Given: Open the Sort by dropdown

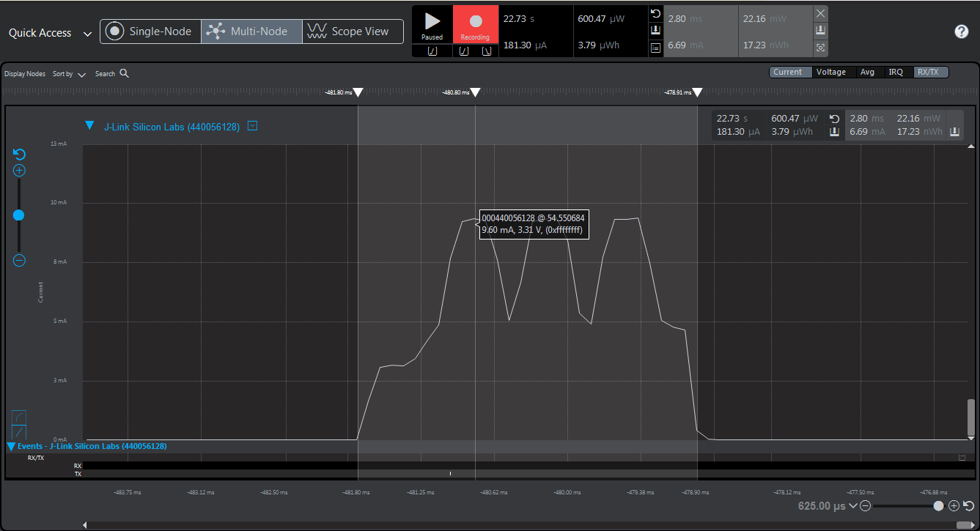Looking at the screenshot, I should (x=69, y=74).
